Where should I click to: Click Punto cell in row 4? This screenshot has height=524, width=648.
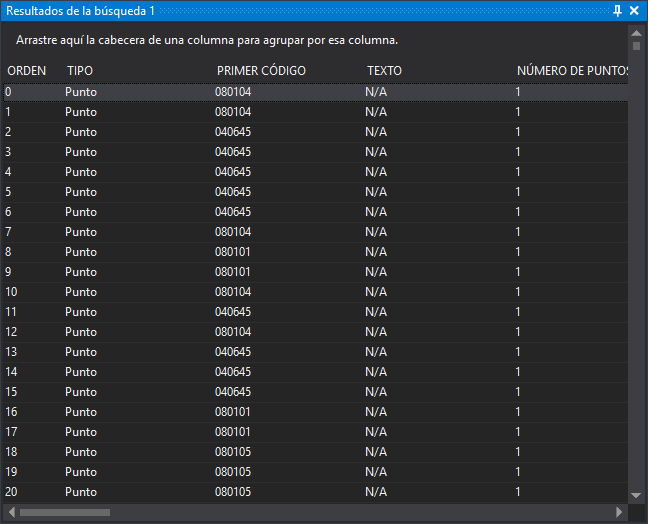[x=81, y=172]
